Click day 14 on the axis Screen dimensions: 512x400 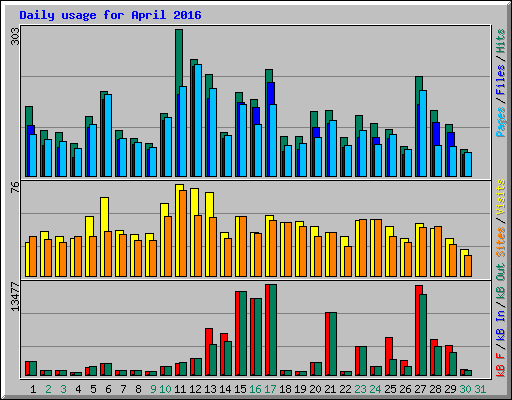pos(225,389)
